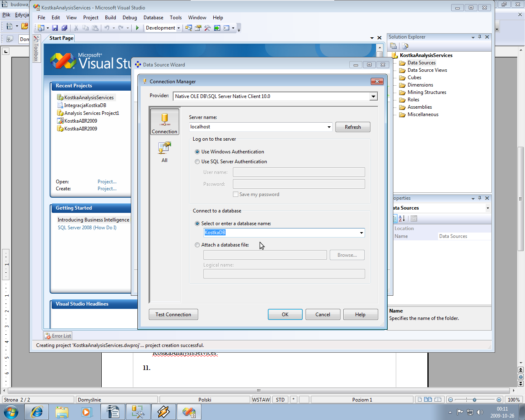Click the Winamp lightning taskbar icon
525x420 pixels.
click(163, 412)
